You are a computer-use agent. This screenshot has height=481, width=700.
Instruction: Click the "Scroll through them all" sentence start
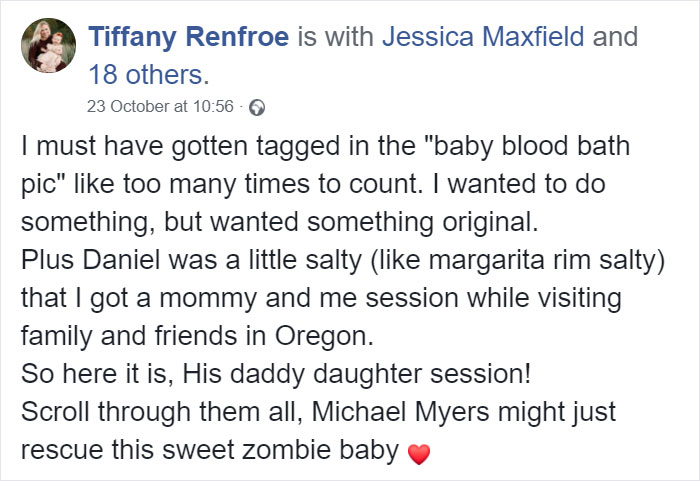click(162, 412)
